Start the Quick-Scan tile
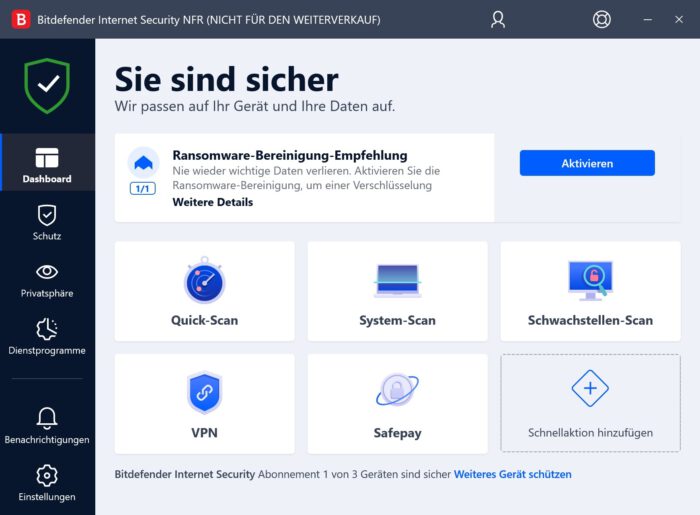Viewport: 700px width, 515px height. pyautogui.click(x=204, y=291)
